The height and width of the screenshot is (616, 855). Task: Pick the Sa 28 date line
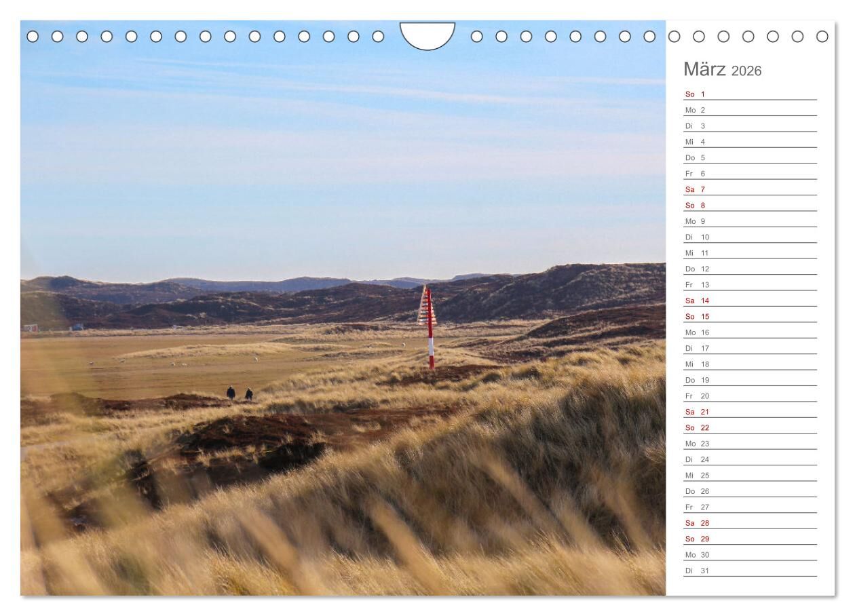pyautogui.click(x=750, y=523)
